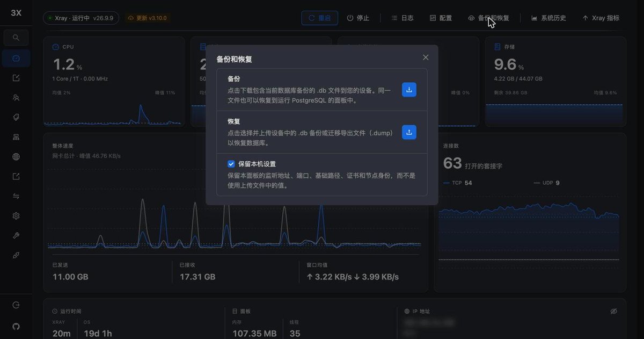644x339 pixels.
Task: Click the 存储 storage icon
Action: point(497,47)
